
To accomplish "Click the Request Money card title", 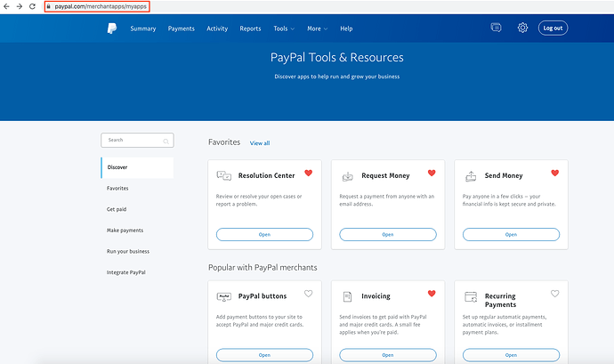I will 385,175.
